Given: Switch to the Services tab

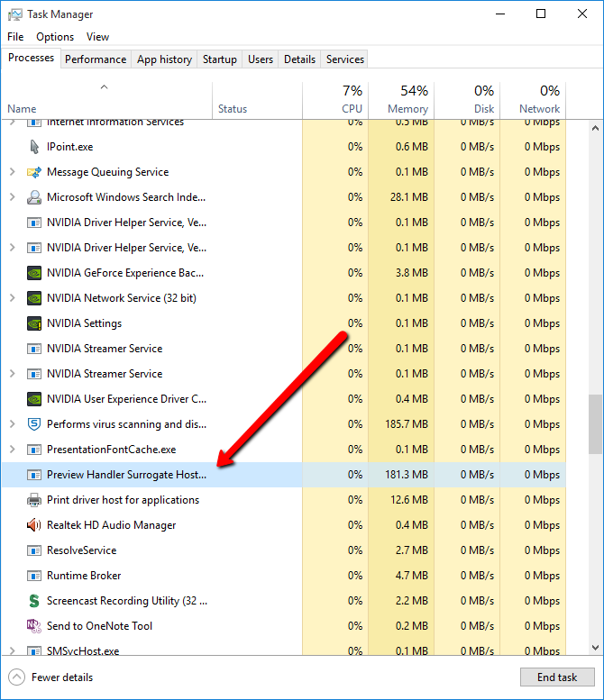Looking at the screenshot, I should point(345,59).
